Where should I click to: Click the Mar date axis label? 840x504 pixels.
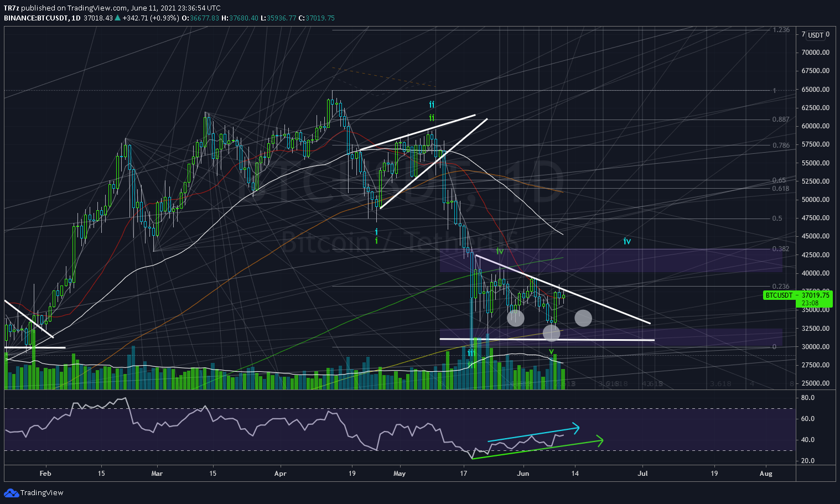[x=157, y=474]
